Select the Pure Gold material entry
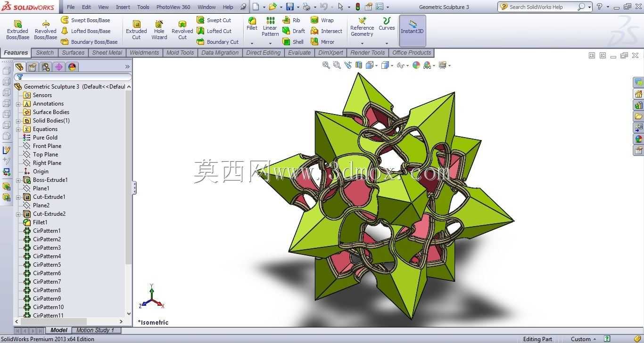 (40, 138)
